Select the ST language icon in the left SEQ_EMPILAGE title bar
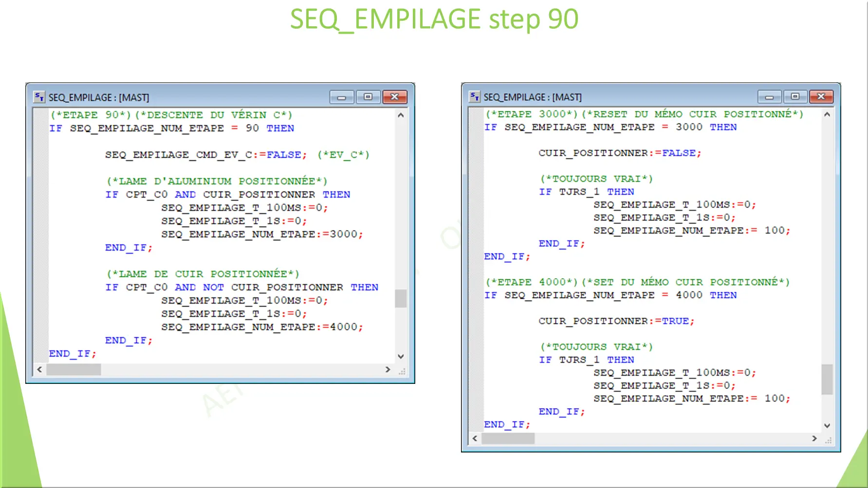Screen dimensions: 868x488 pyautogui.click(x=38, y=97)
